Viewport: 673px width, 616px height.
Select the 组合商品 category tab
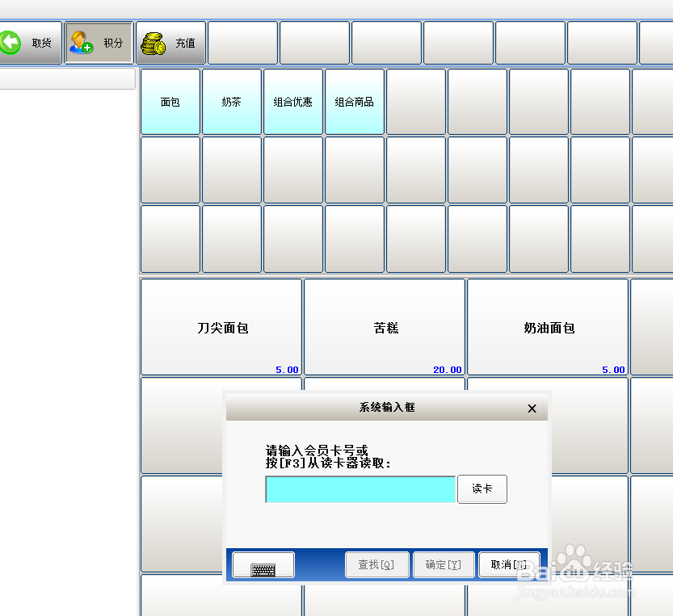[x=354, y=102]
